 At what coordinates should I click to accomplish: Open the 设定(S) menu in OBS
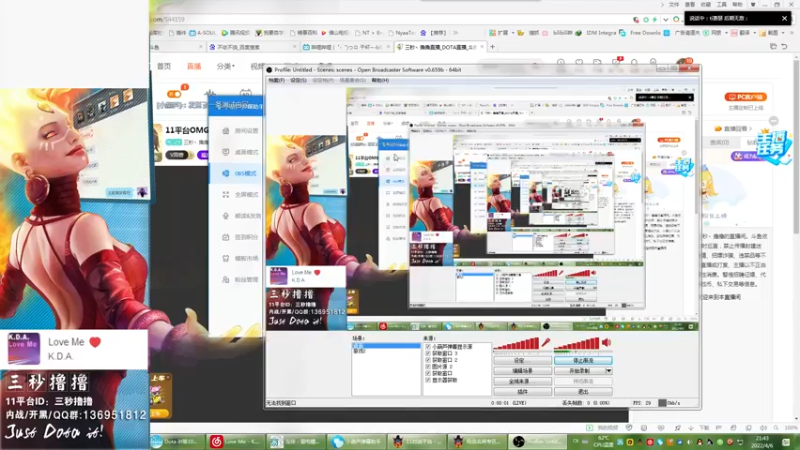pos(298,80)
